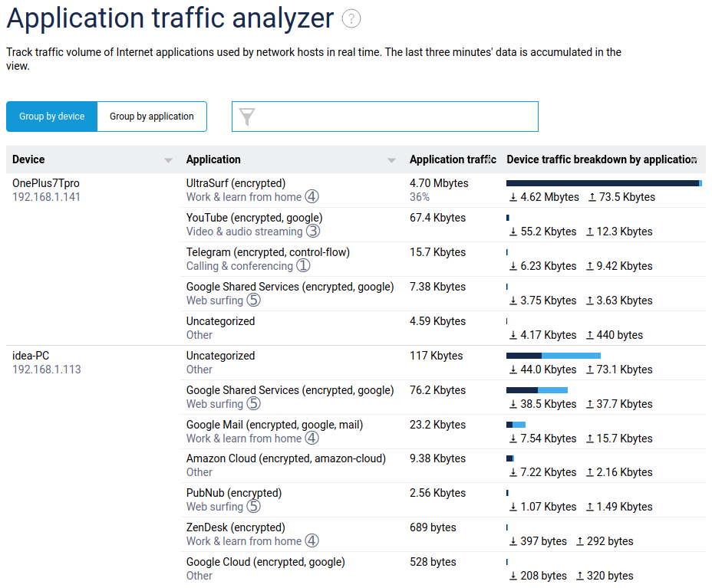Select the Group by device tab
This screenshot has width=712, height=588.
[x=51, y=117]
